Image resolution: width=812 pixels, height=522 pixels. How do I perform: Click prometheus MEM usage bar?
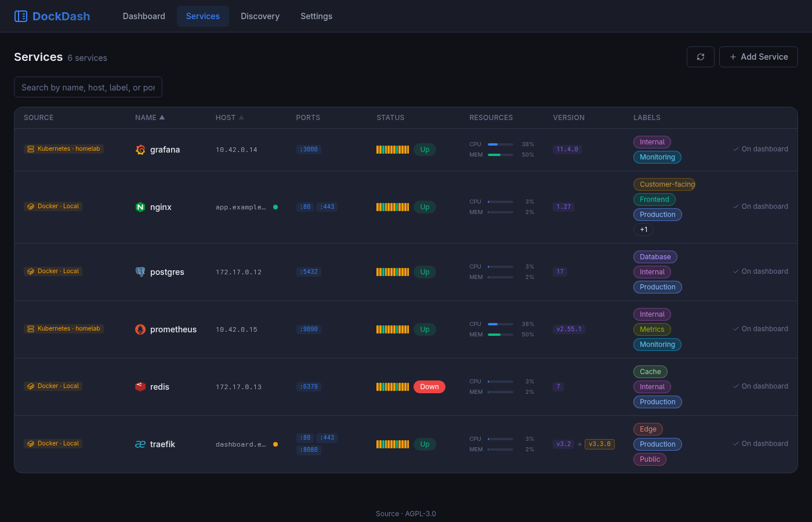pyautogui.click(x=501, y=335)
